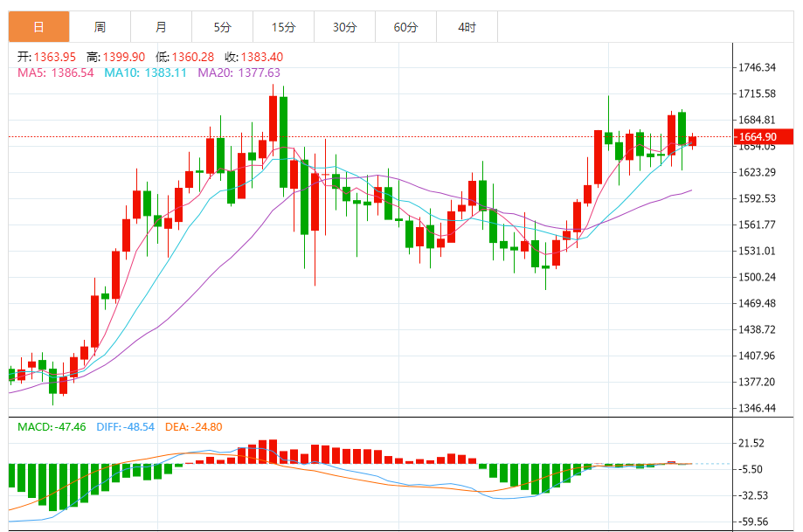Image resolution: width=803 pixels, height=532 pixels.
Task: Open the 60分 interval tab
Action: (x=405, y=27)
